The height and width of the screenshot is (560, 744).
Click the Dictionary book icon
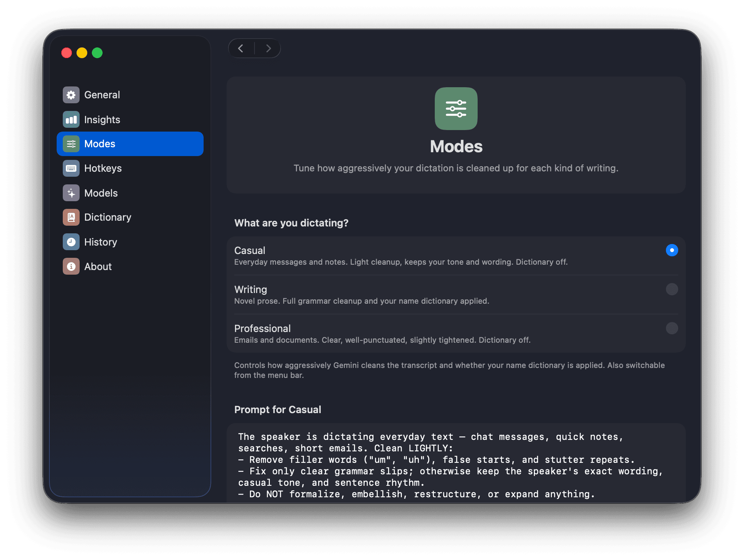[x=71, y=217]
